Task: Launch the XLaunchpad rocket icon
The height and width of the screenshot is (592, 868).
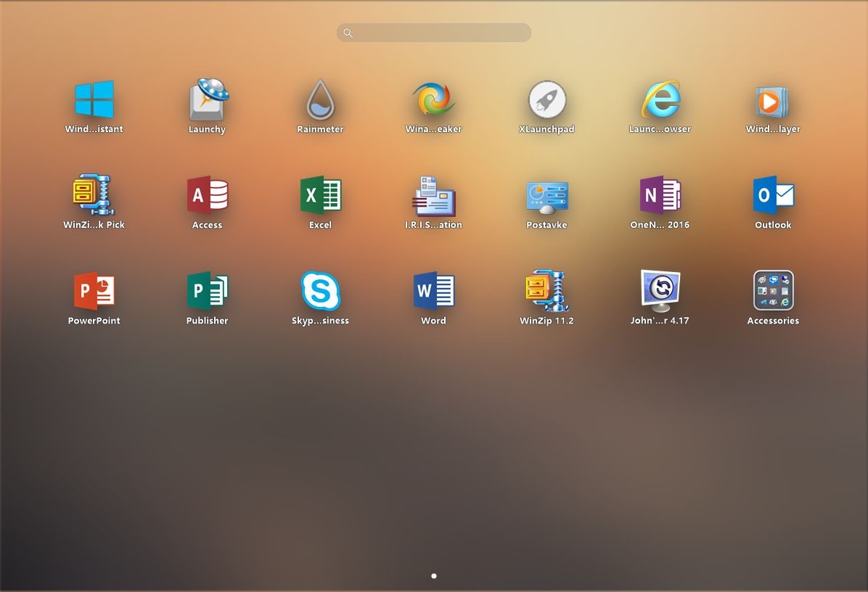Action: tap(547, 99)
